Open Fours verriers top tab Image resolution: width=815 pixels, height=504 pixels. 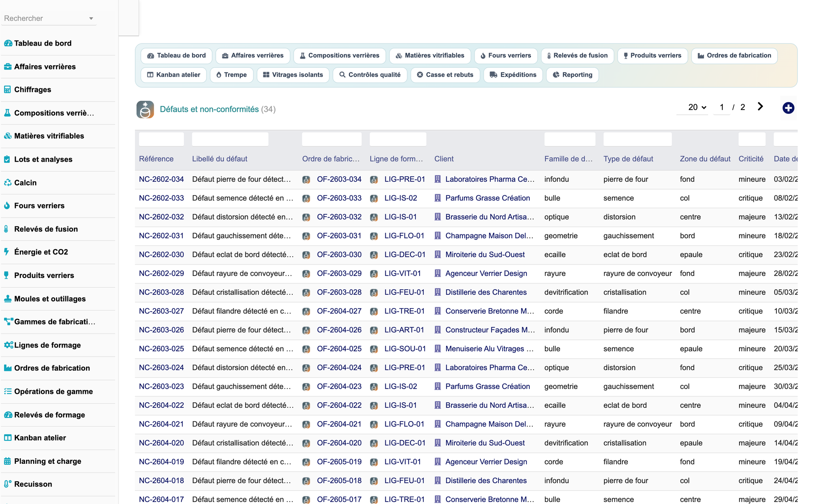[x=506, y=56]
